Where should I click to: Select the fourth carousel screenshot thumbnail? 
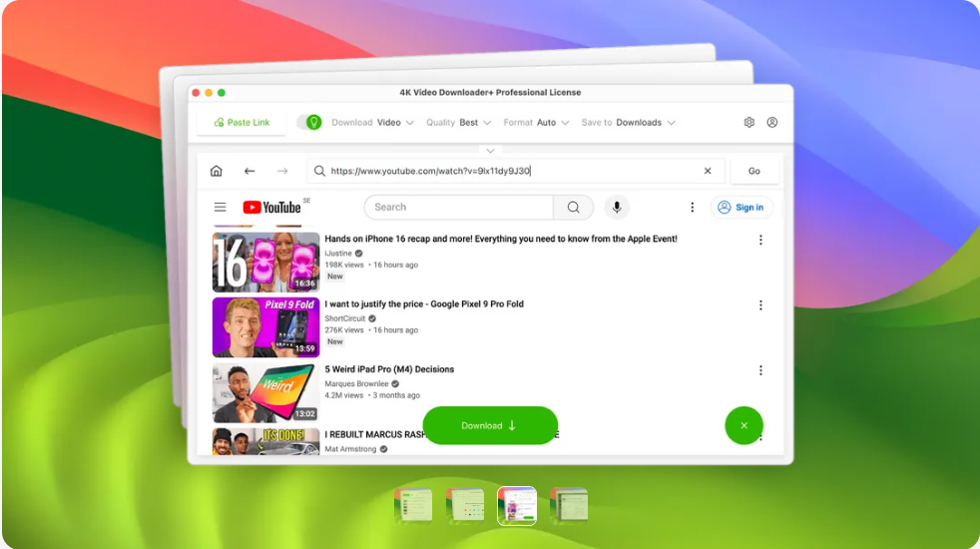point(569,505)
